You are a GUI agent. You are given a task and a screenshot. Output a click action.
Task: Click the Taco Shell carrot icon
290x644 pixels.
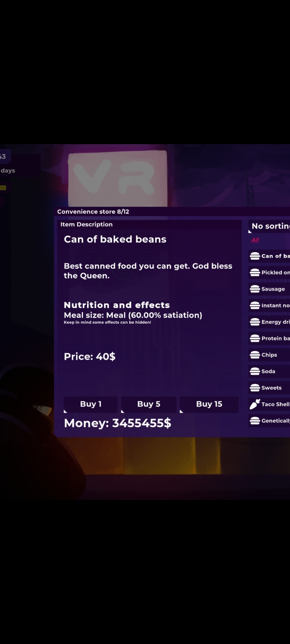coord(255,404)
